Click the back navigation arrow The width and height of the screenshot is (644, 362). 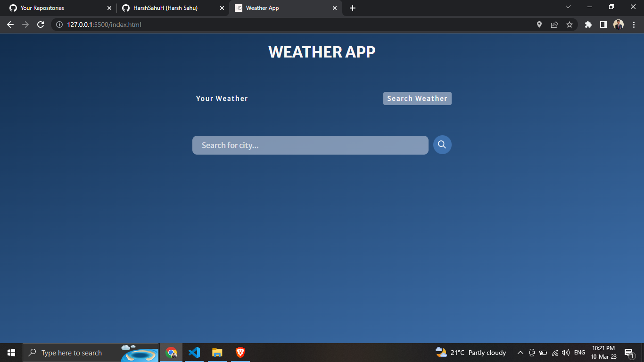pyautogui.click(x=10, y=25)
